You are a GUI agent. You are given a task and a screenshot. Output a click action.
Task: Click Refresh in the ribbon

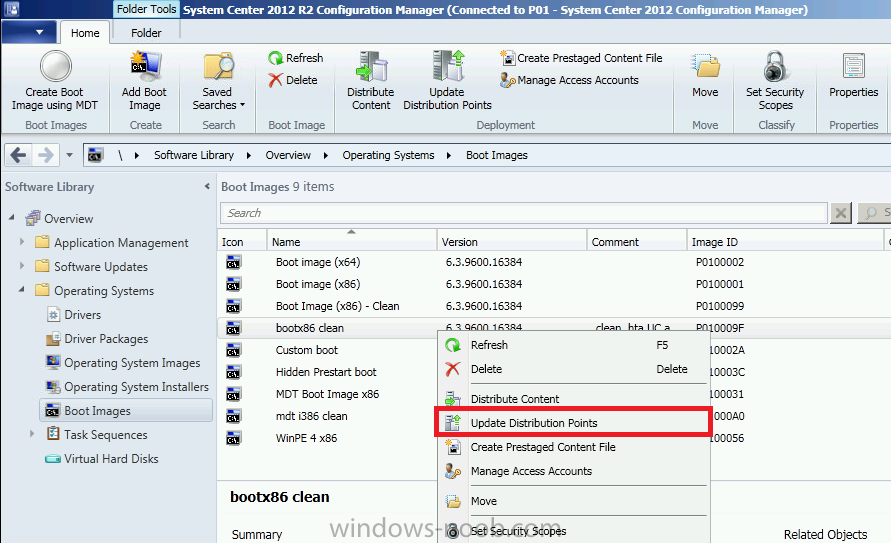295,58
